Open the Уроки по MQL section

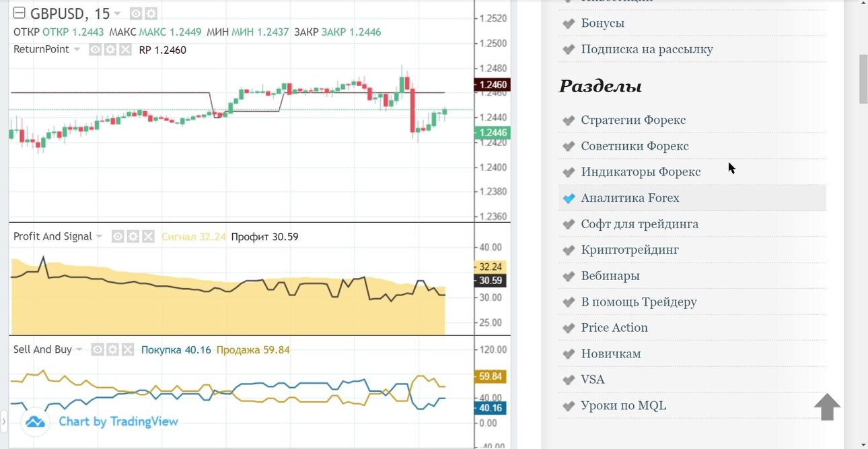point(624,406)
